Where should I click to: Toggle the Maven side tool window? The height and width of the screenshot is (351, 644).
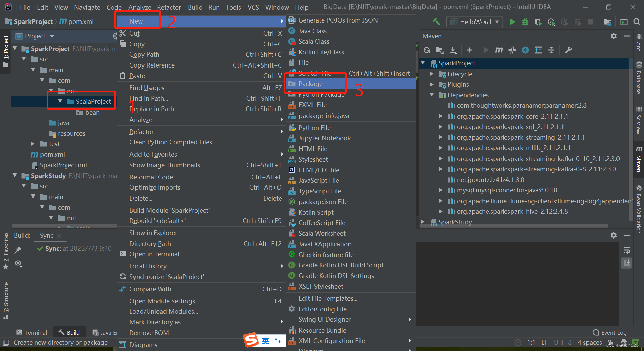pos(639,159)
